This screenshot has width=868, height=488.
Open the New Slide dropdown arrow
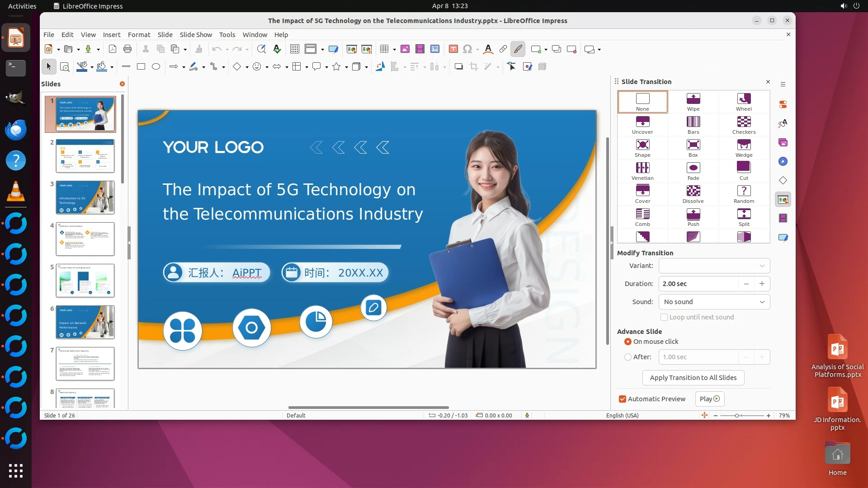tap(546, 49)
